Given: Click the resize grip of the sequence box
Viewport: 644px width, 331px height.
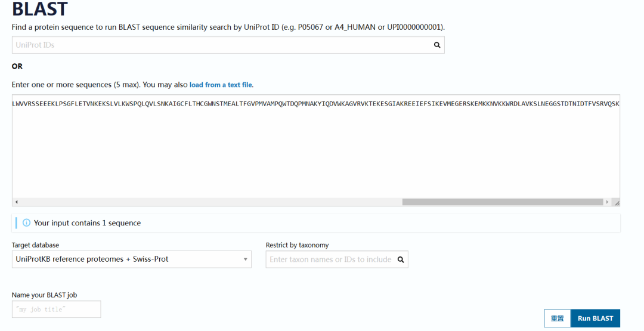Looking at the screenshot, I should (617, 202).
